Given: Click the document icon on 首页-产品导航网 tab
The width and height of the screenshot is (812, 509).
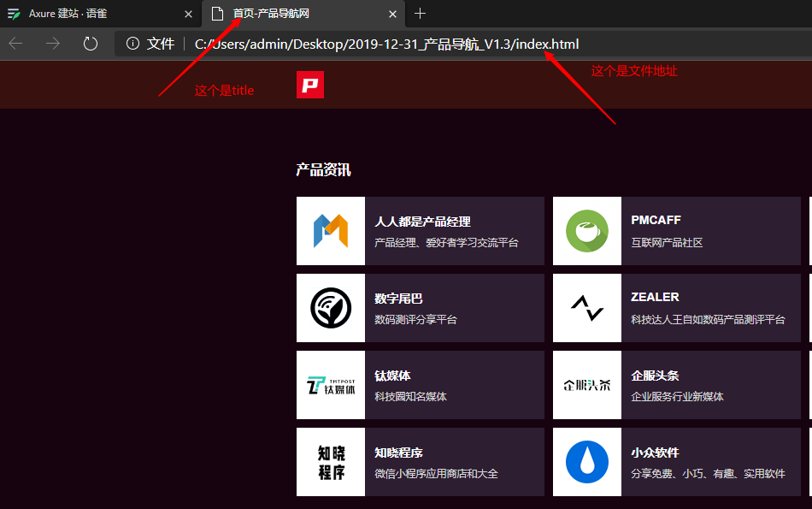Looking at the screenshot, I should click(217, 14).
